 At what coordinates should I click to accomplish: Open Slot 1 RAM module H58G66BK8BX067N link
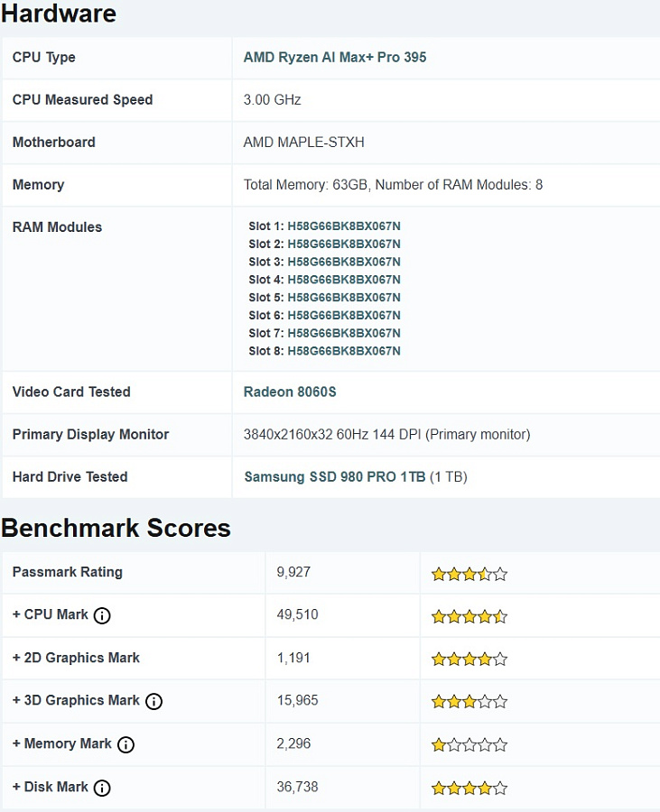(x=344, y=226)
